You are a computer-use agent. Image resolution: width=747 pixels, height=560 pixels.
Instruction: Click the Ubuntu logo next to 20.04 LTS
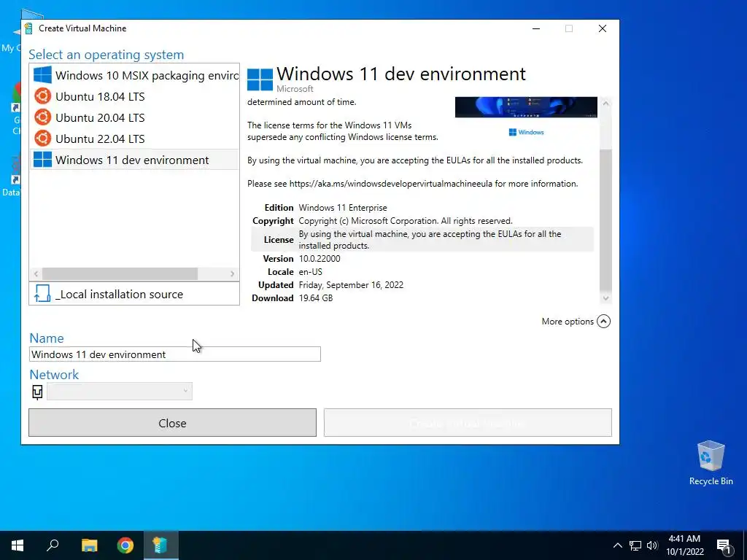tap(42, 117)
